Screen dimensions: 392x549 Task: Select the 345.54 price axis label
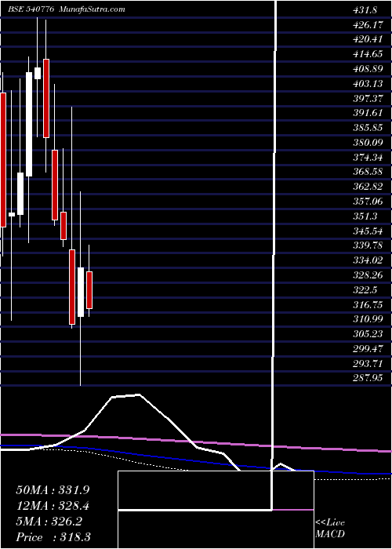(x=368, y=231)
